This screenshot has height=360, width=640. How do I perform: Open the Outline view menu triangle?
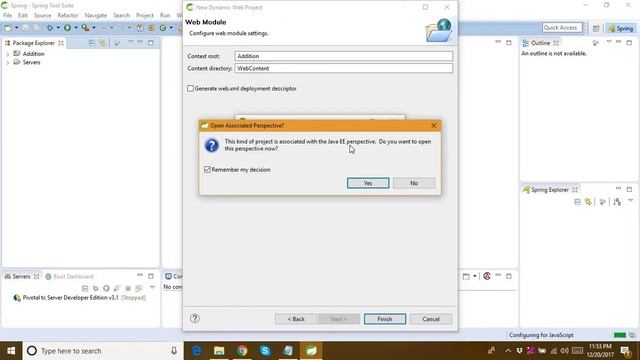pos(609,42)
